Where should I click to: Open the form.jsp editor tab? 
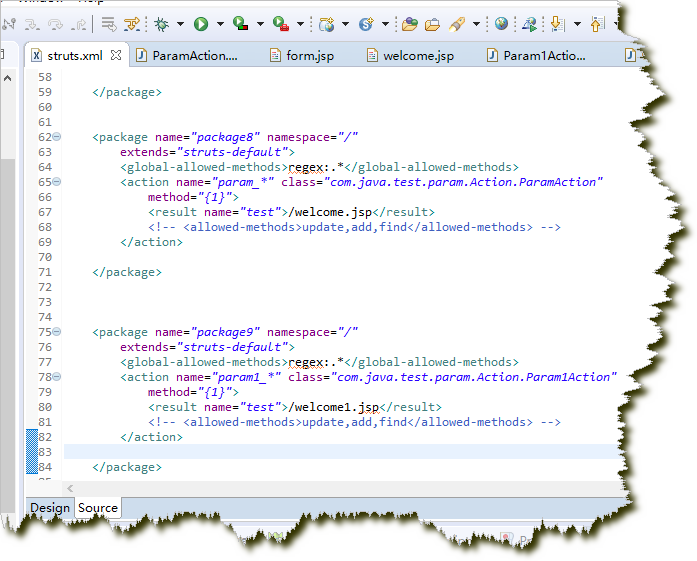click(302, 56)
